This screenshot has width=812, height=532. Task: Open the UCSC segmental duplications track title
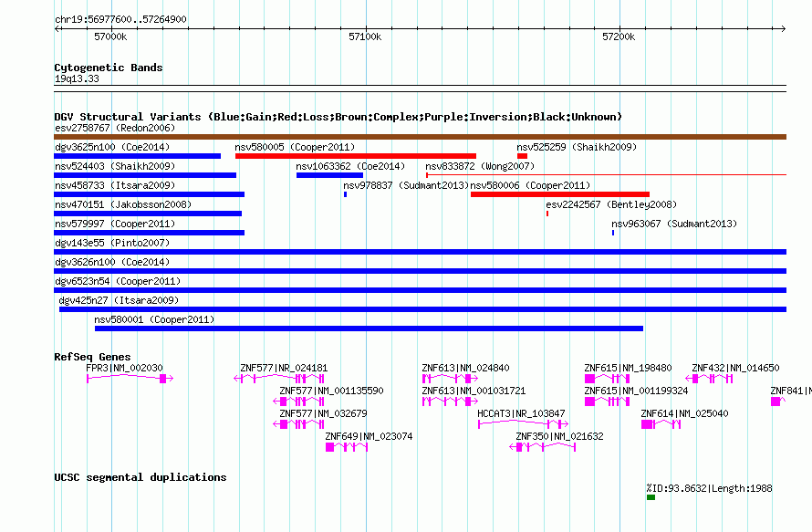pos(141,477)
